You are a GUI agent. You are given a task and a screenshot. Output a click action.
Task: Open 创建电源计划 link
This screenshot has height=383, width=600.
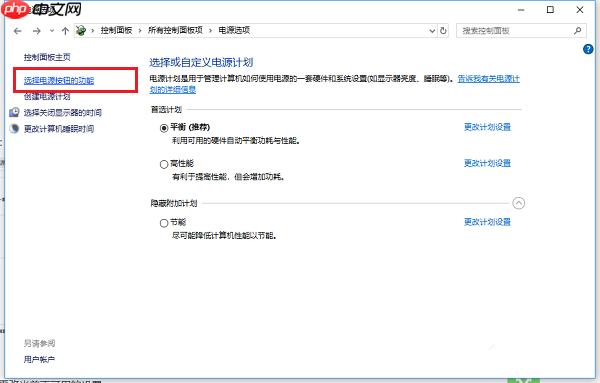point(47,96)
